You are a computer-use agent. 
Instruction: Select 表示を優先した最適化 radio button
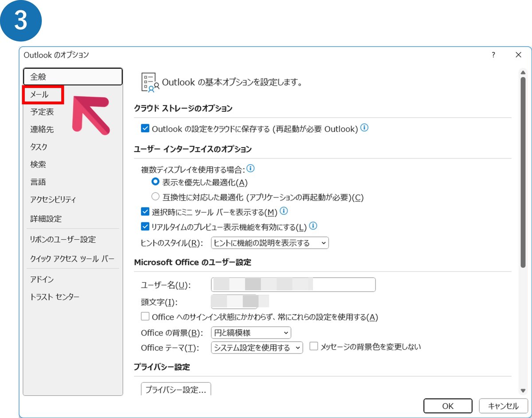tap(155, 182)
